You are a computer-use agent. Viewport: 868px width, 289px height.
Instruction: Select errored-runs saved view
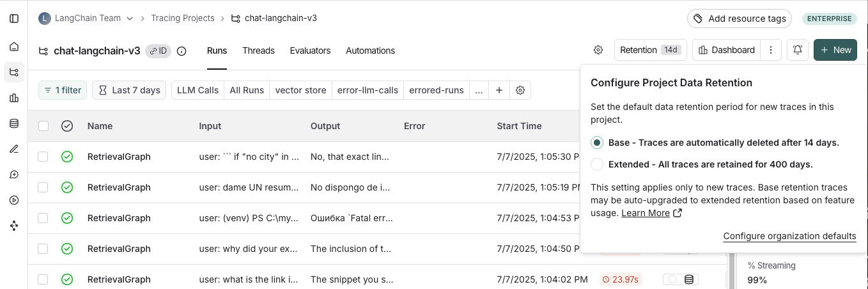click(437, 90)
